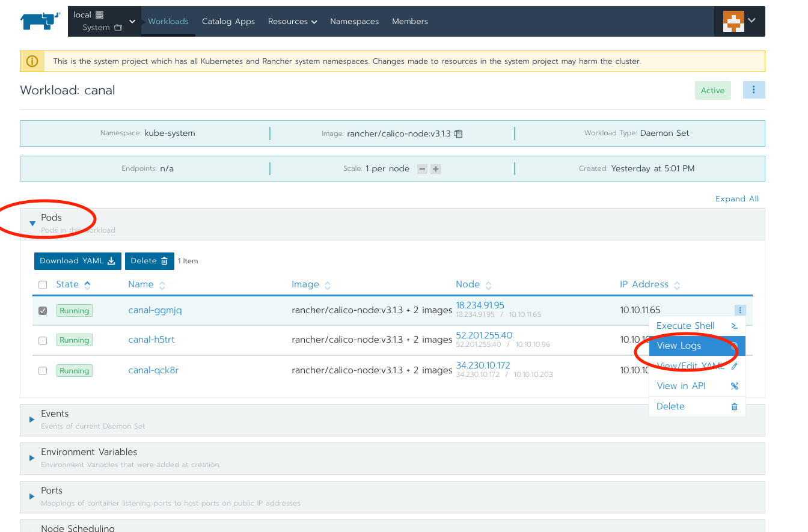This screenshot has height=532, width=808.
Task: Toggle the select-all pods checkbox
Action: click(x=43, y=284)
